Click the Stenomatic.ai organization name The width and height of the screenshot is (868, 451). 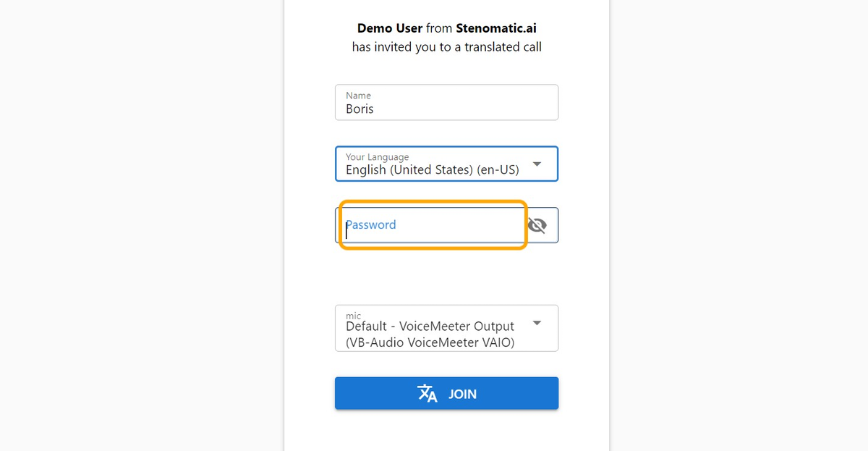496,29
